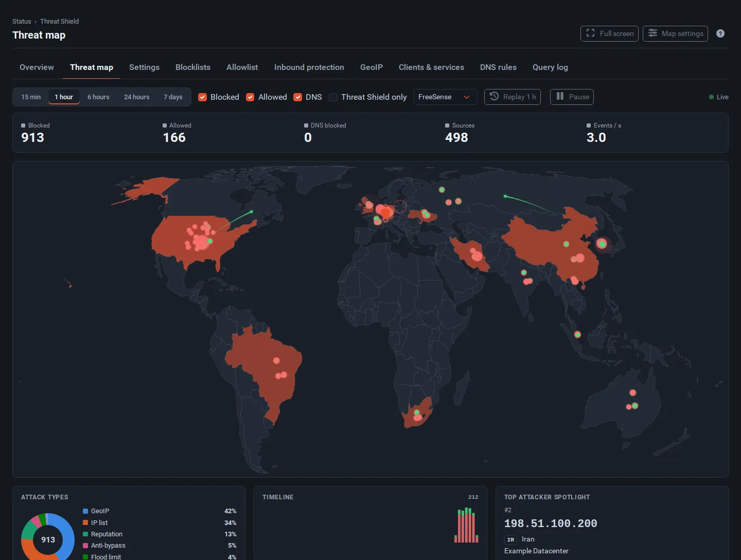
Task: Select the 1 hour time range
Action: (64, 97)
